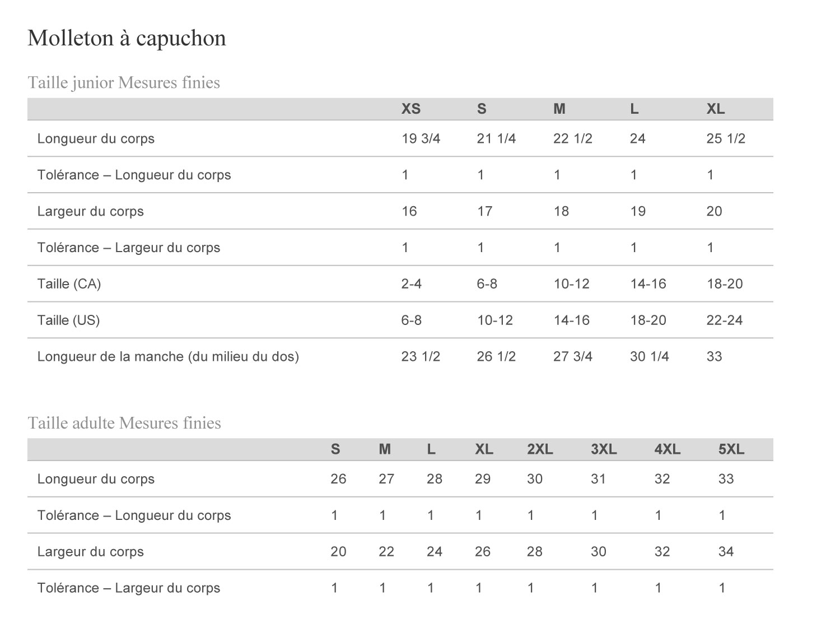
Task: Click the Molleton à capuchon heading
Action: tap(127, 38)
